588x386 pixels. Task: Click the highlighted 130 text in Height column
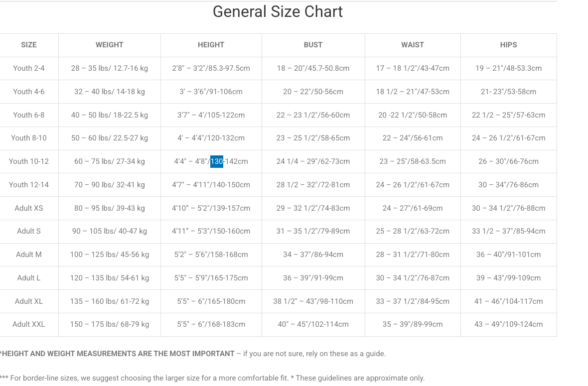(x=217, y=161)
